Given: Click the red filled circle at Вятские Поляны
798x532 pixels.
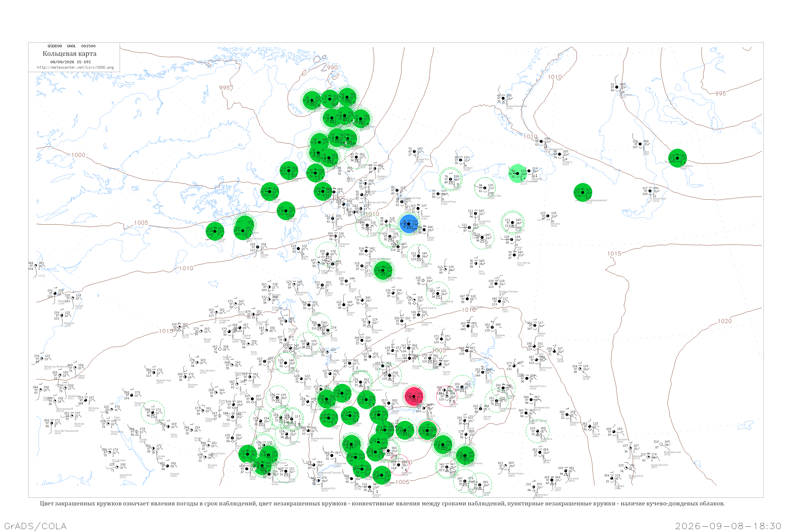Looking at the screenshot, I should click(x=414, y=396).
